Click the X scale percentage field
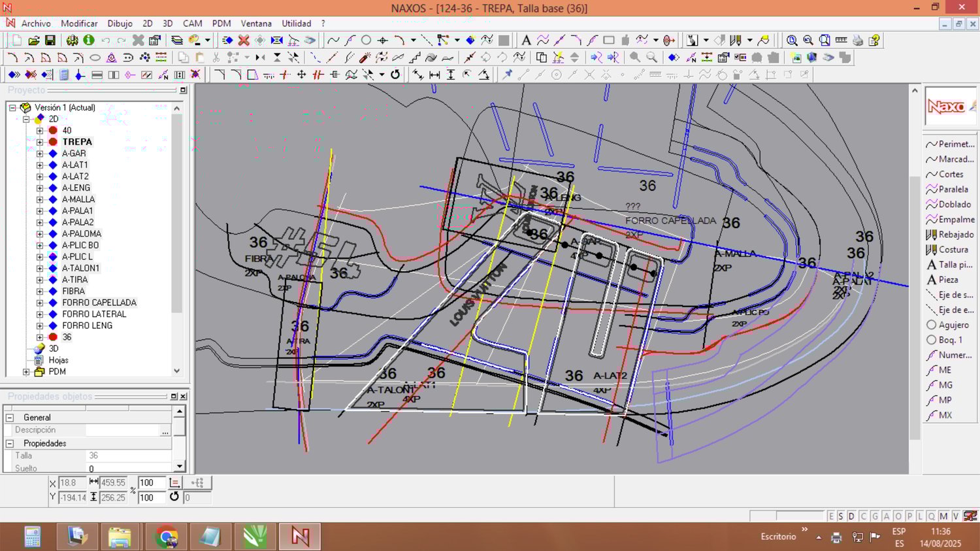The width and height of the screenshot is (980, 551). pyautogui.click(x=151, y=483)
